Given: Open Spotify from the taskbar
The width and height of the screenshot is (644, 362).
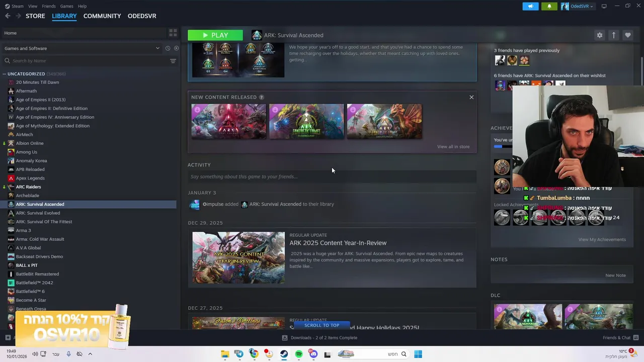Looking at the screenshot, I should [299, 354].
